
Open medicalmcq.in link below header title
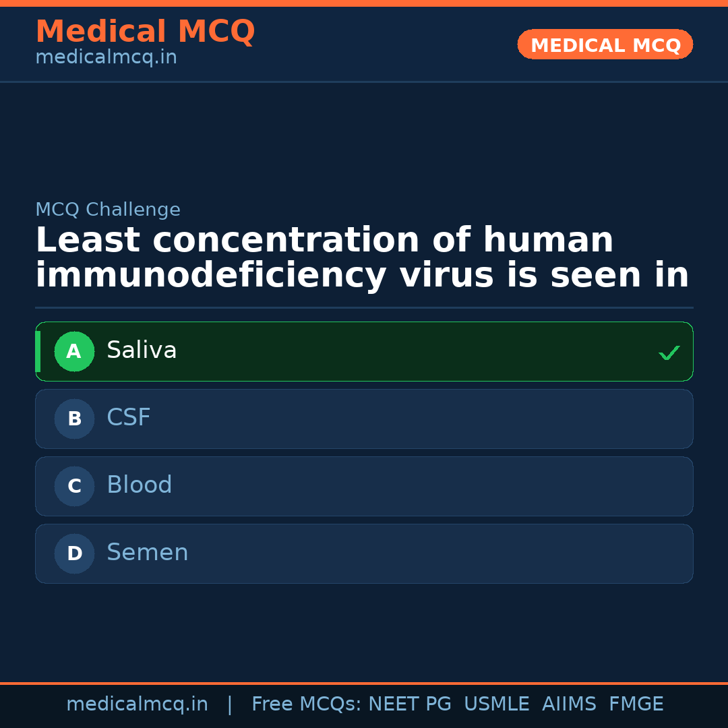click(x=106, y=58)
